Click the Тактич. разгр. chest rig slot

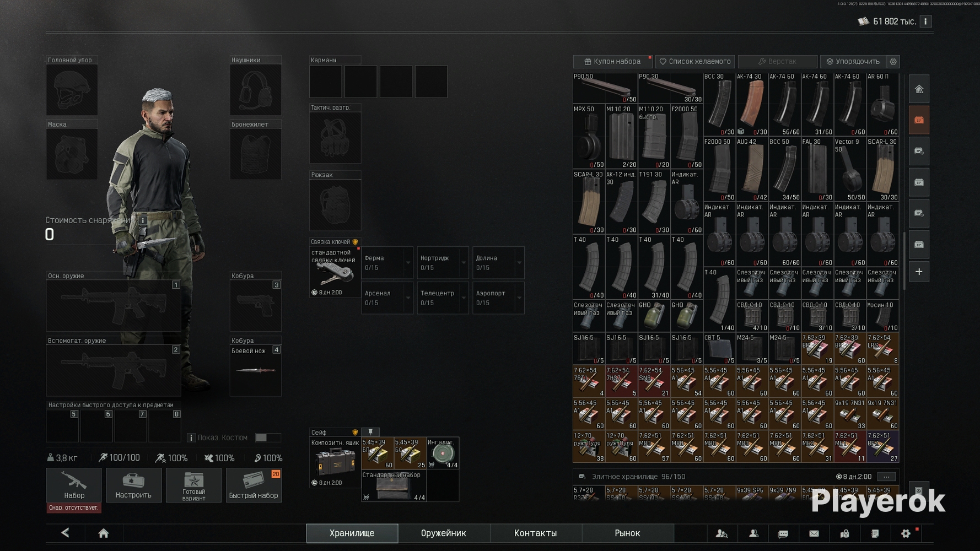click(335, 138)
